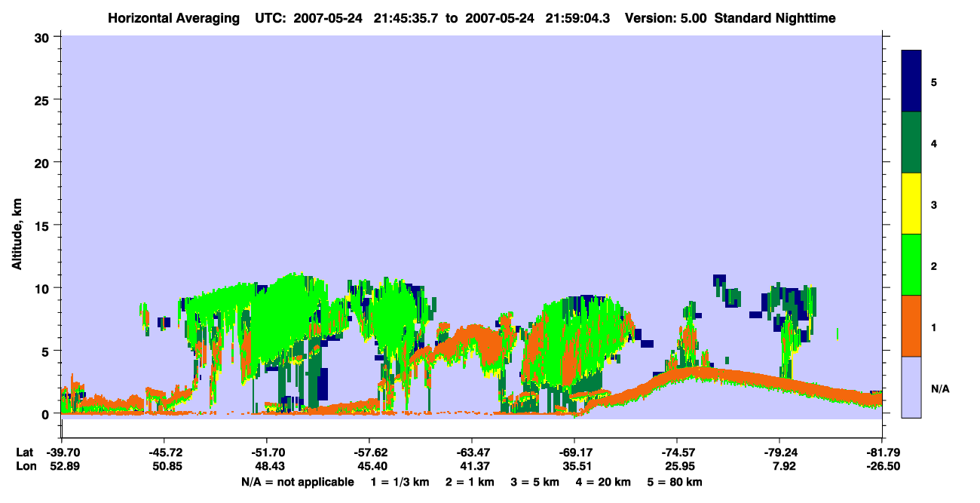This screenshot has height=503, width=980.
Task: Click the orange color bar segment labeled 1
Action: (911, 326)
